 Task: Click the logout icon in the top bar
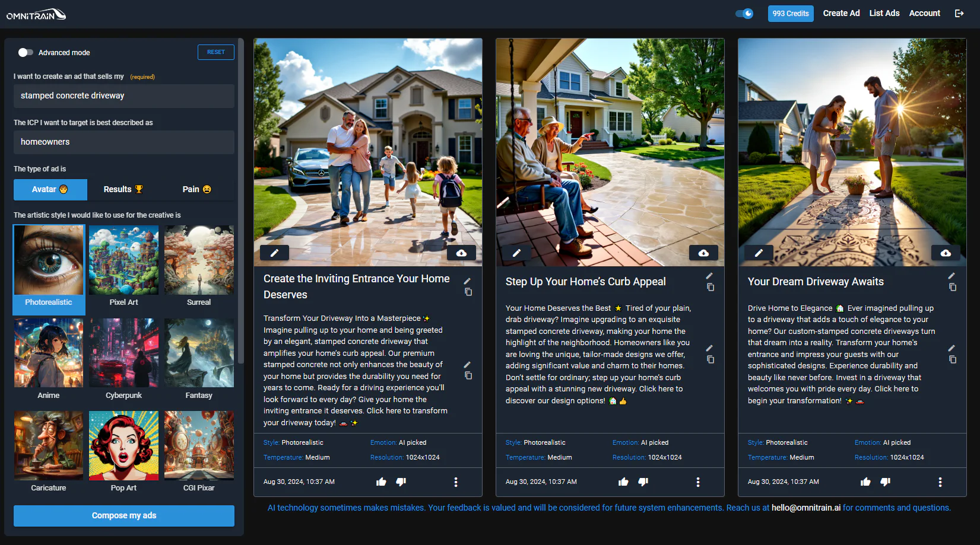point(960,13)
